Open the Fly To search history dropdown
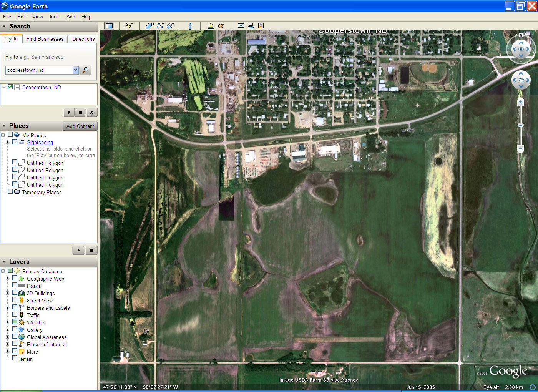This screenshot has width=538, height=392. 75,70
